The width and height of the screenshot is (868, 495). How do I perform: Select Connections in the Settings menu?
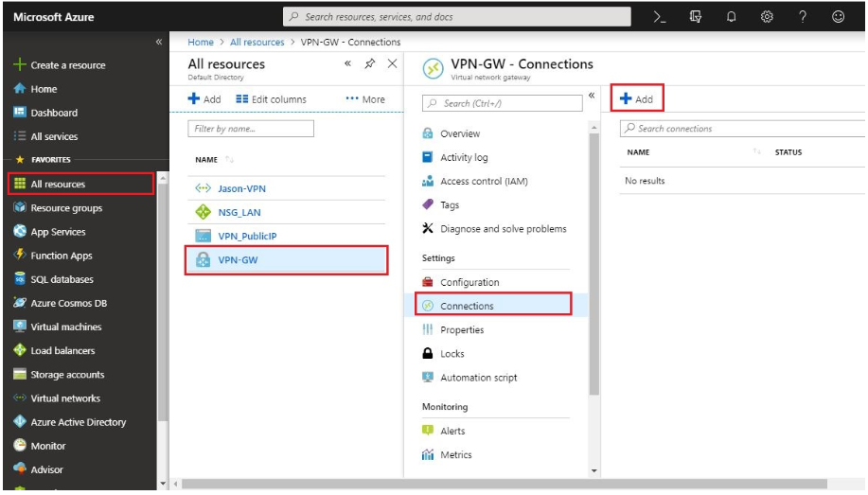(x=467, y=306)
